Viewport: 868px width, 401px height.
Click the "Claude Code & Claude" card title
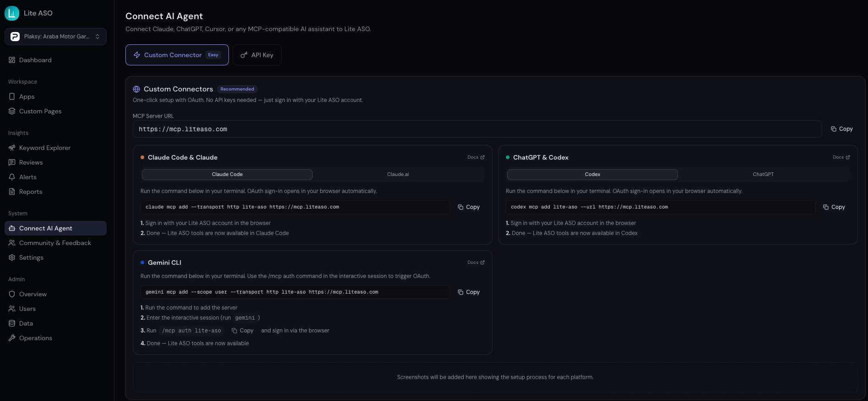pos(183,157)
